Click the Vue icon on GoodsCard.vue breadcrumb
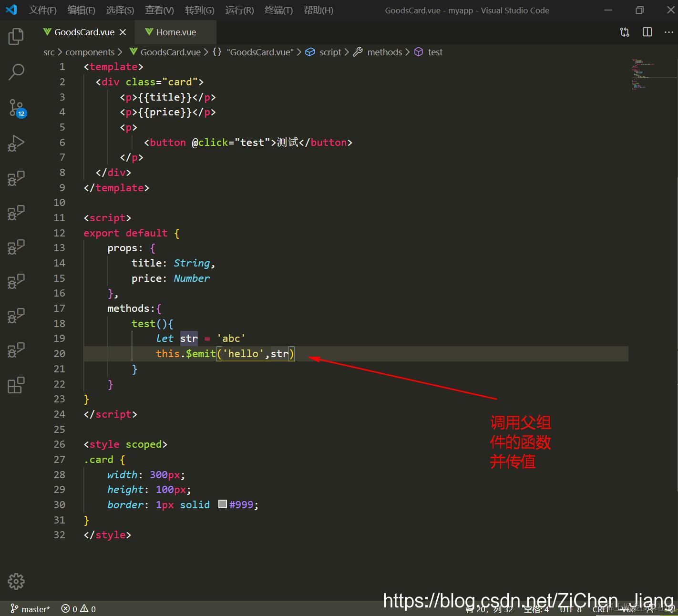Screen dimensions: 678x616 [x=134, y=51]
